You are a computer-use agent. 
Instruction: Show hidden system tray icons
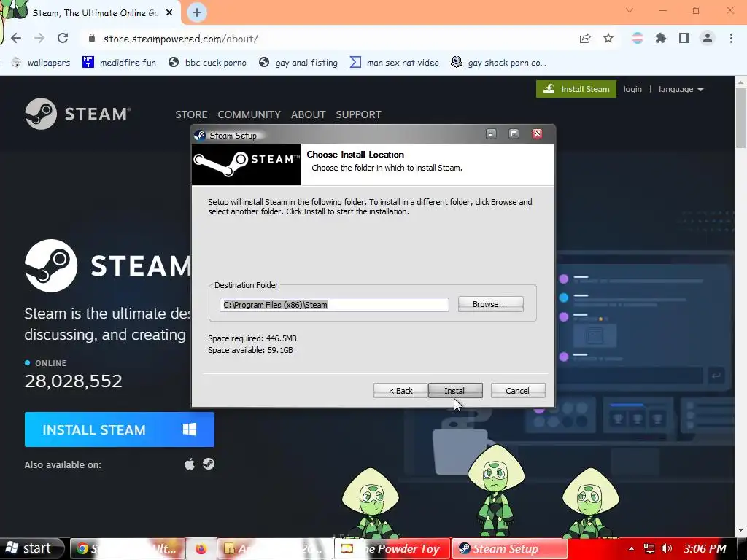point(631,548)
